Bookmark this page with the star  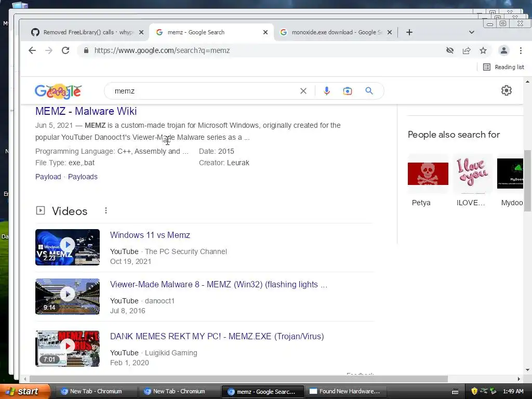pyautogui.click(x=483, y=50)
